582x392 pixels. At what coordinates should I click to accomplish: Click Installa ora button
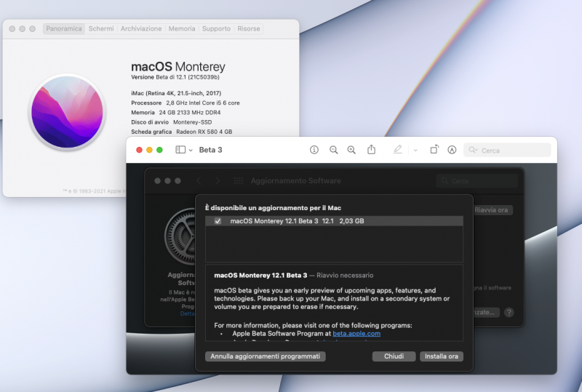pos(442,356)
